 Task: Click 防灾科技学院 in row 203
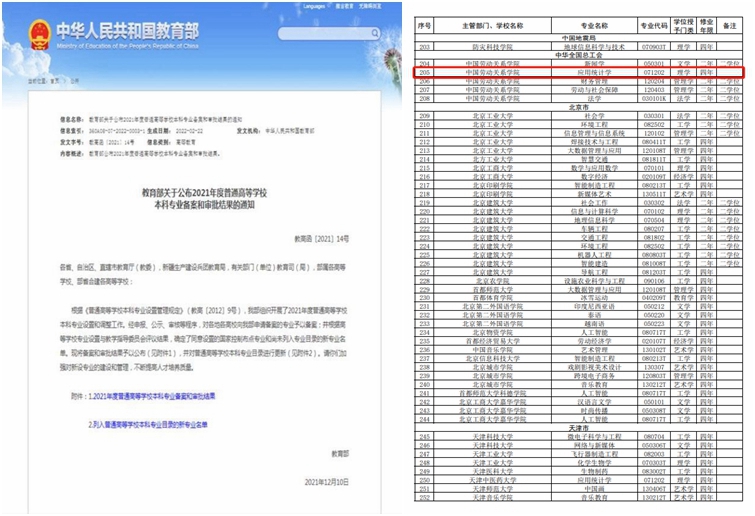click(493, 47)
